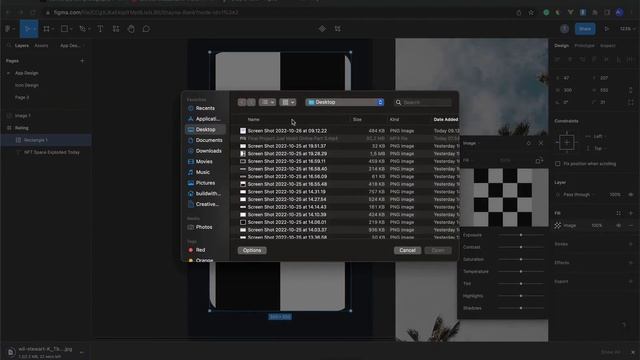Open horizontal constraint Left dropdown
The height and width of the screenshot is (360, 640).
tap(597, 136)
